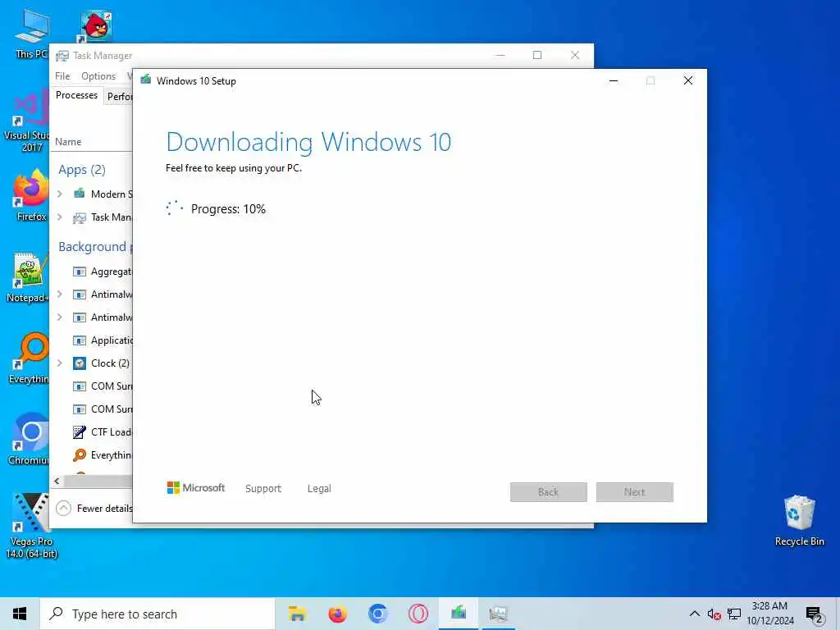Click the CTF Loader row icon
Image resolution: width=840 pixels, height=630 pixels.
click(80, 431)
